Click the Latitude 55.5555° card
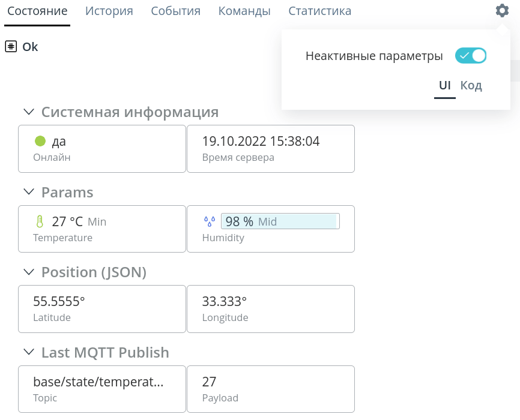 tap(102, 309)
